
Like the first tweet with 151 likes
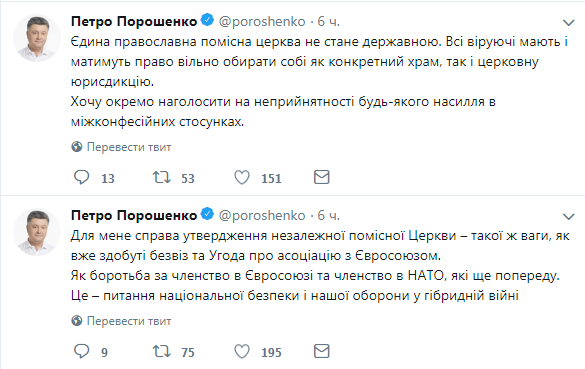pos(242,177)
